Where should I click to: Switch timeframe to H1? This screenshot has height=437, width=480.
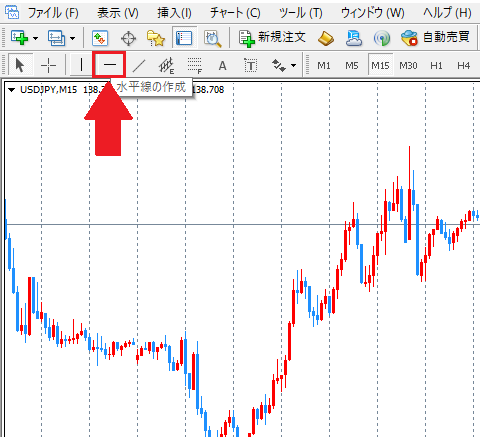point(436,65)
